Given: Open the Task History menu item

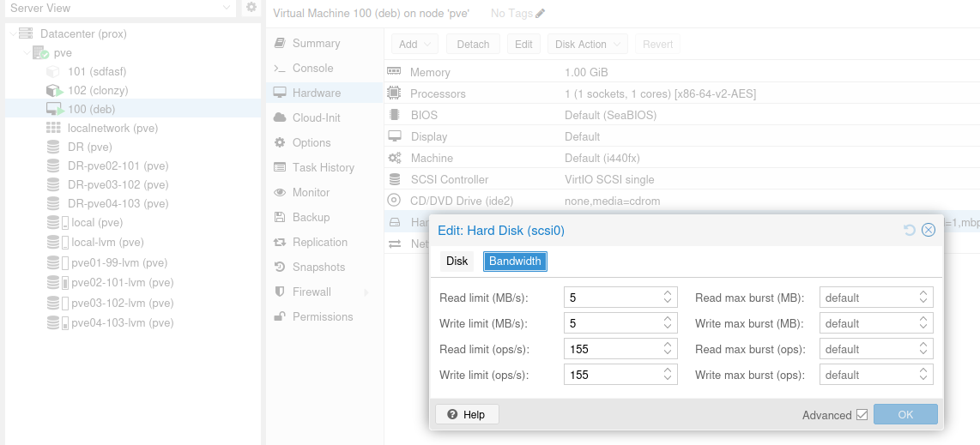Looking at the screenshot, I should pos(324,167).
